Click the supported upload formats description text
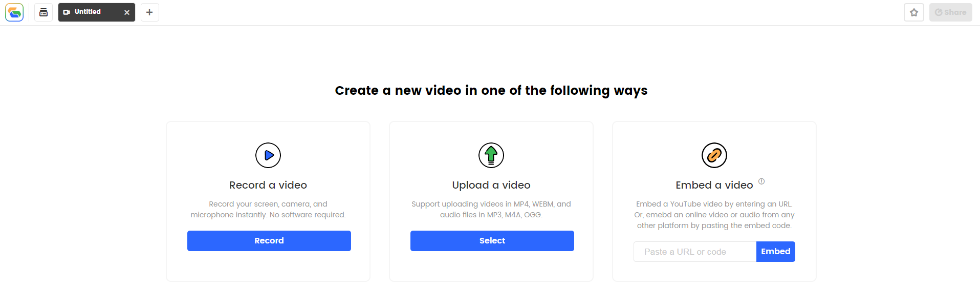Image resolution: width=980 pixels, height=307 pixels. 491,209
